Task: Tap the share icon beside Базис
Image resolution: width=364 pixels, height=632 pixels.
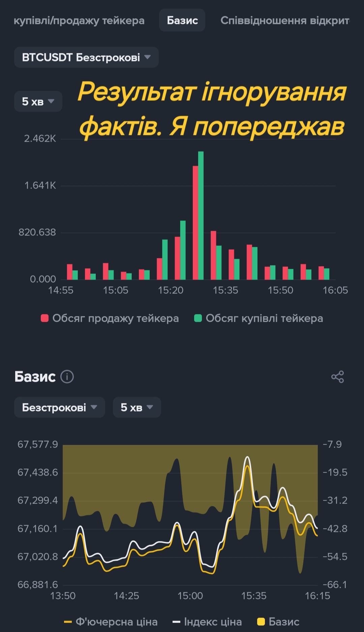Action: tap(337, 377)
